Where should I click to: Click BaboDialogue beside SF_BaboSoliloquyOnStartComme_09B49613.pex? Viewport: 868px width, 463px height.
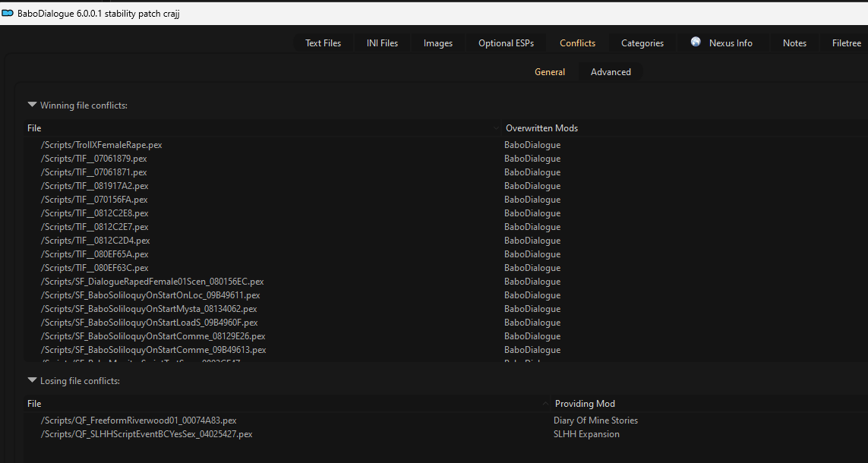tap(532, 350)
